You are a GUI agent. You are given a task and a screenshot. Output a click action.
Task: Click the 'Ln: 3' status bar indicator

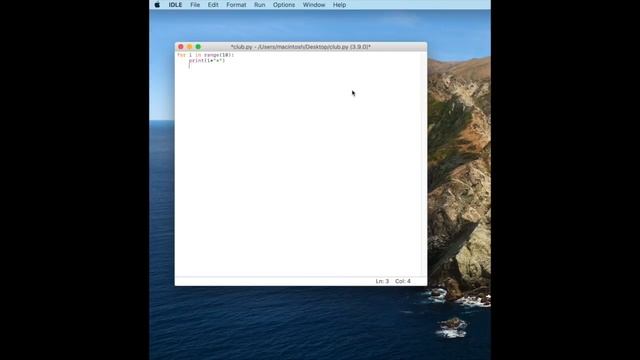(382, 281)
